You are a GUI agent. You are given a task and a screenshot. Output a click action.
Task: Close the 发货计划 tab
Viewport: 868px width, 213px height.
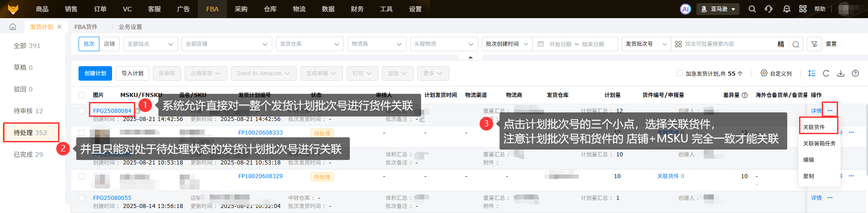(59, 27)
